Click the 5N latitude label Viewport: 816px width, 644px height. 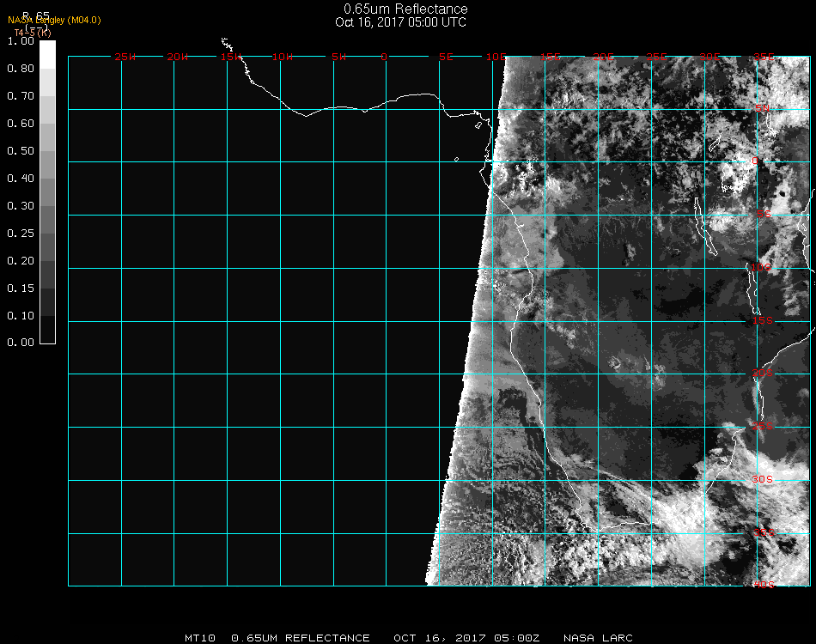(x=762, y=108)
